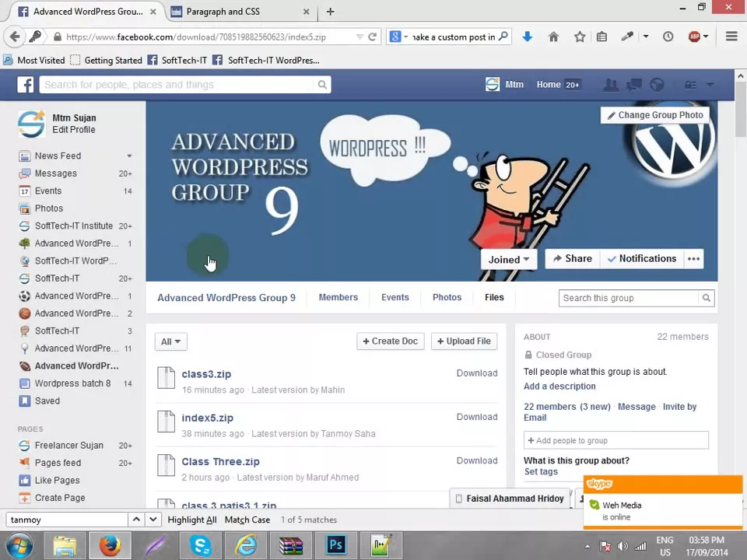Open the Joined dropdown
This screenshot has width=747, height=560.
point(509,260)
